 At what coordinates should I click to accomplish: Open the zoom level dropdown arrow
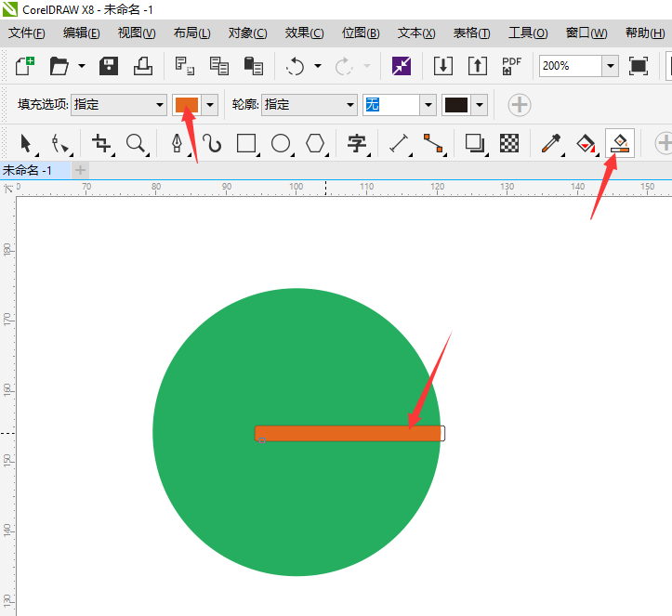point(611,66)
